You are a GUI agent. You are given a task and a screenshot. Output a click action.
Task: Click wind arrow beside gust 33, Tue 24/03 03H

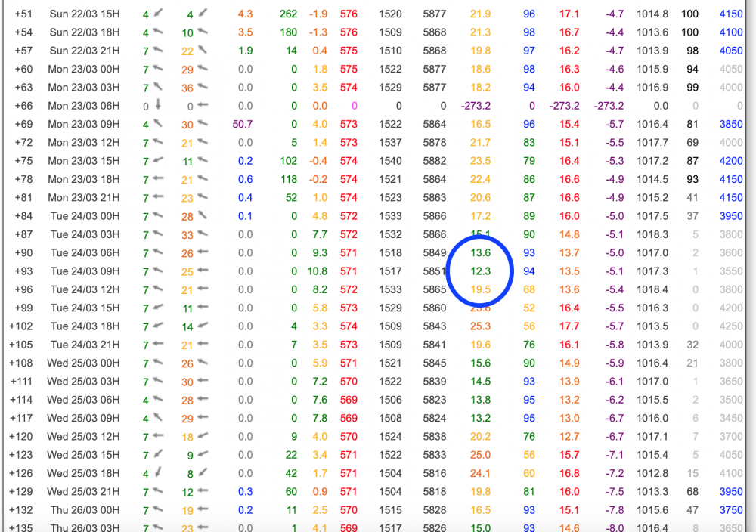(x=202, y=234)
